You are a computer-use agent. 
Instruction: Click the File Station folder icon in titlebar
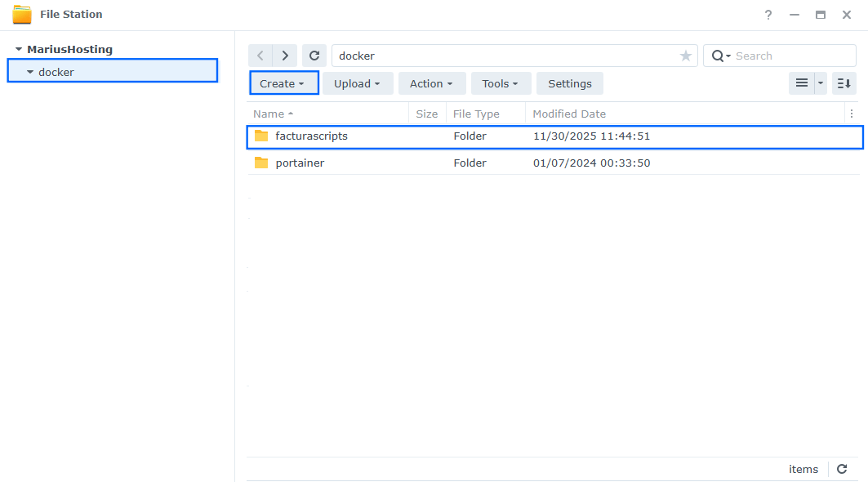click(23, 14)
